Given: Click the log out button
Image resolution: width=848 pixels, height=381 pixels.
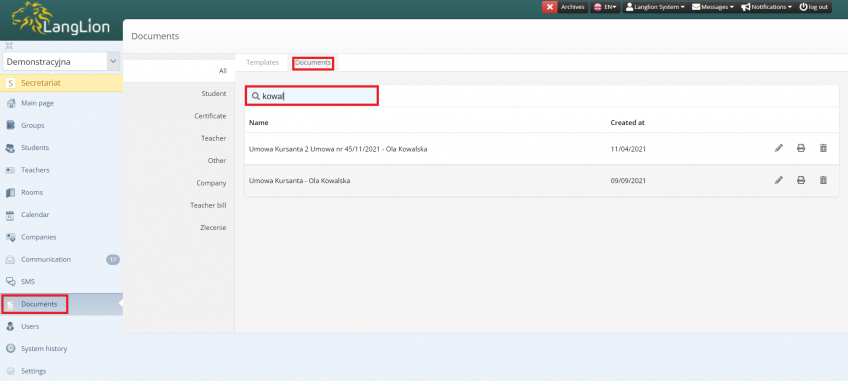Looking at the screenshot, I should pos(814,7).
